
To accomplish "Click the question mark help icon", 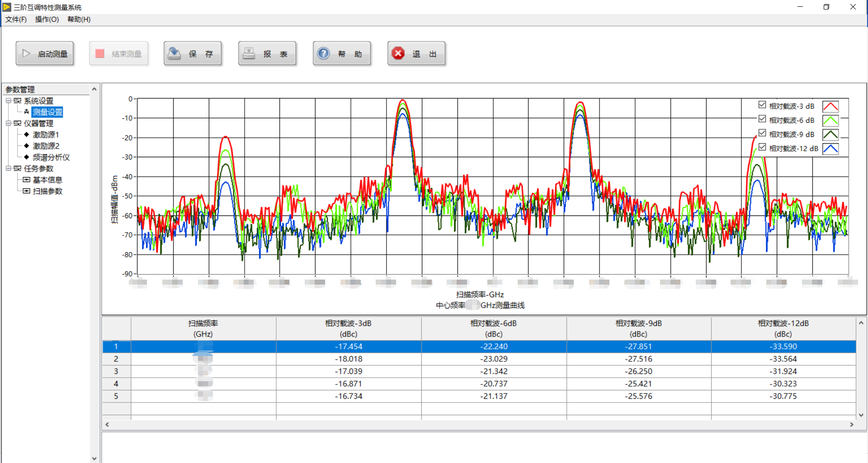I will (323, 54).
